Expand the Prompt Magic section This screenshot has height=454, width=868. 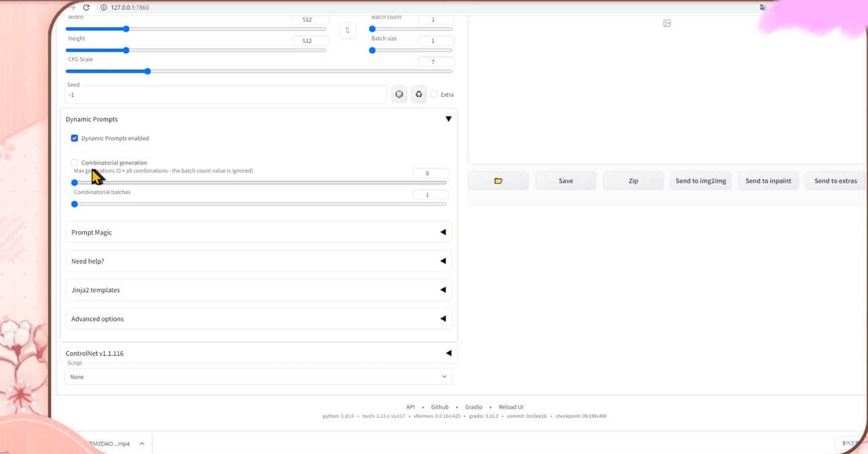click(259, 232)
